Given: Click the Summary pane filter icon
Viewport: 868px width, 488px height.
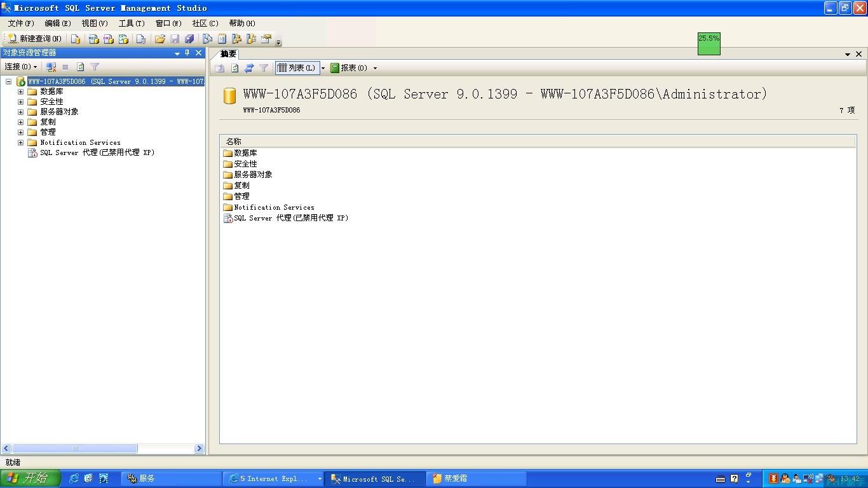Looking at the screenshot, I should pos(264,68).
